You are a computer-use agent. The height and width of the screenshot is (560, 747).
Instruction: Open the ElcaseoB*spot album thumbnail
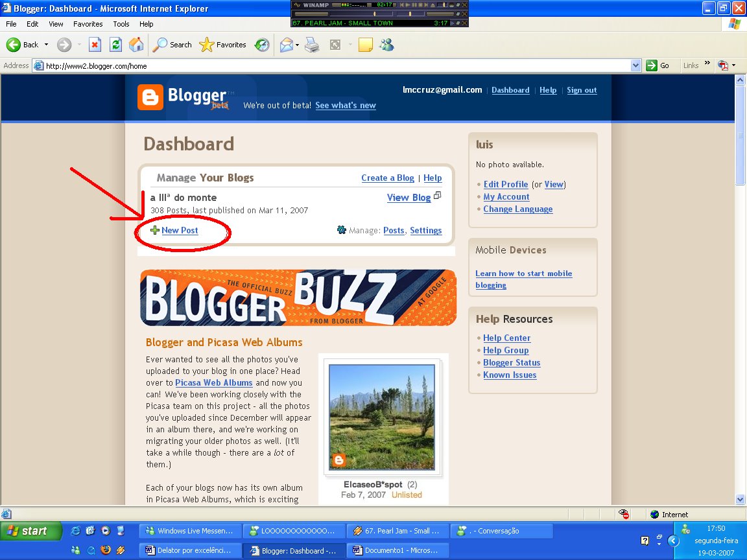pos(381,417)
